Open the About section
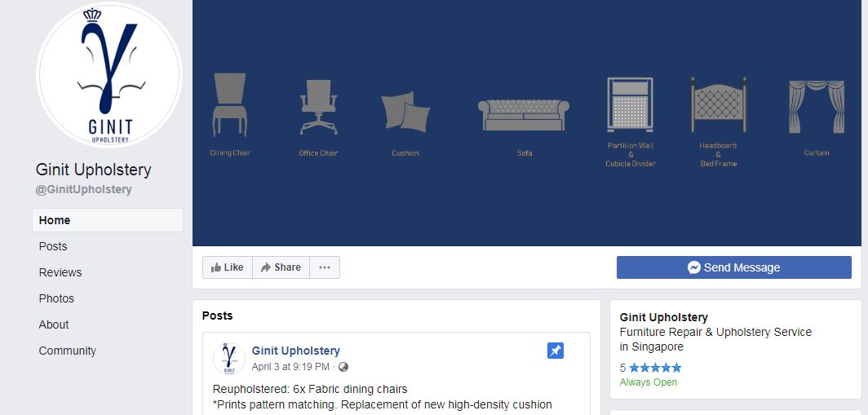This screenshot has width=868, height=415. pyautogui.click(x=54, y=324)
